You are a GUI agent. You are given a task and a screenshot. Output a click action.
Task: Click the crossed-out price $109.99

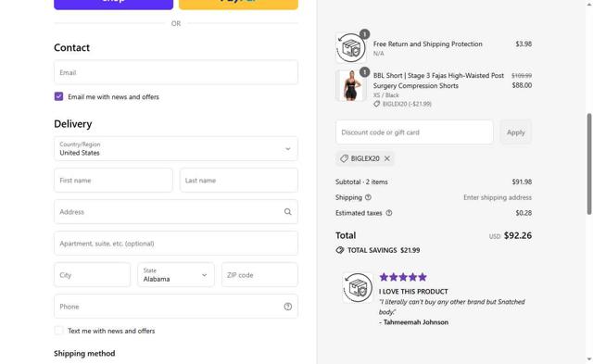(522, 76)
